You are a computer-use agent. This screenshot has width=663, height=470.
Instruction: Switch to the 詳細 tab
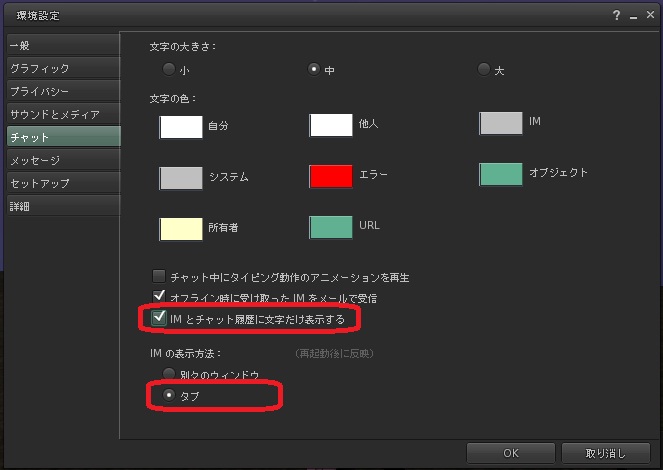60,206
